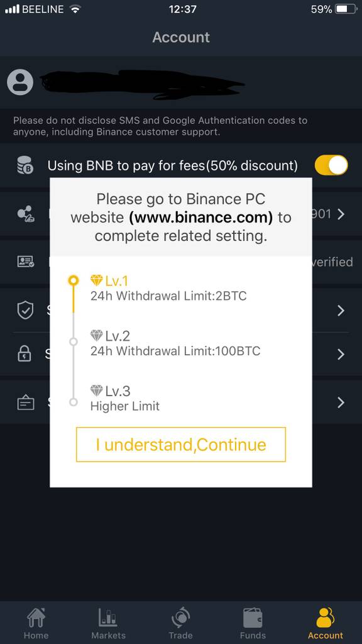Tap the grey Lv.3 diamond icon
The width and height of the screenshot is (362, 644).
point(96,390)
